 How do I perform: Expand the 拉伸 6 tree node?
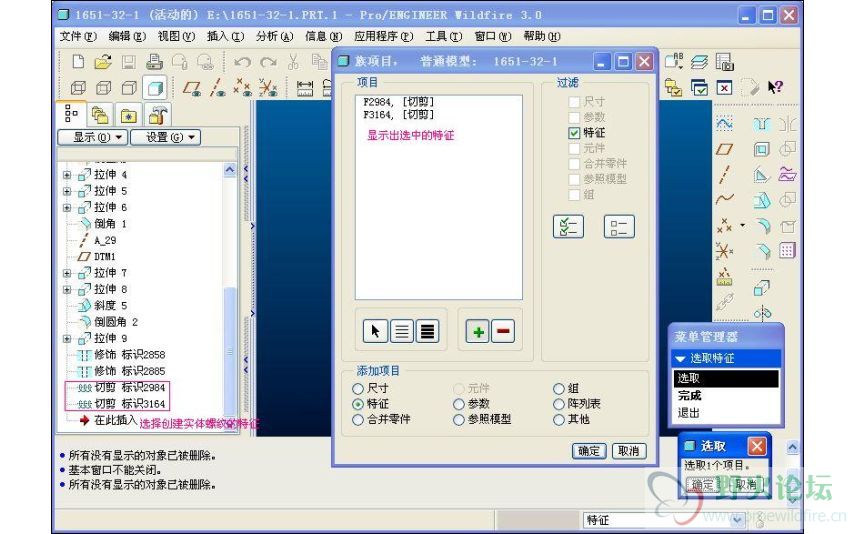coord(67,207)
